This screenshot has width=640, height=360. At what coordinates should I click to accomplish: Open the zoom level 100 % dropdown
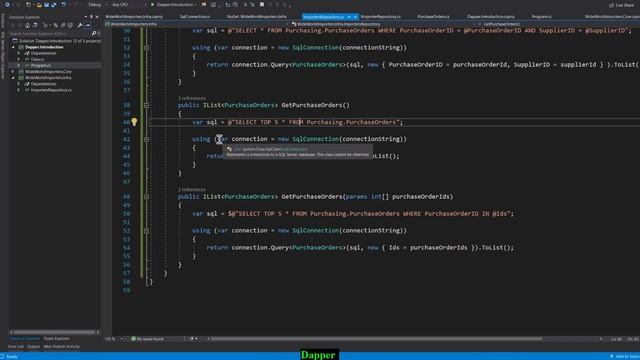114,339
